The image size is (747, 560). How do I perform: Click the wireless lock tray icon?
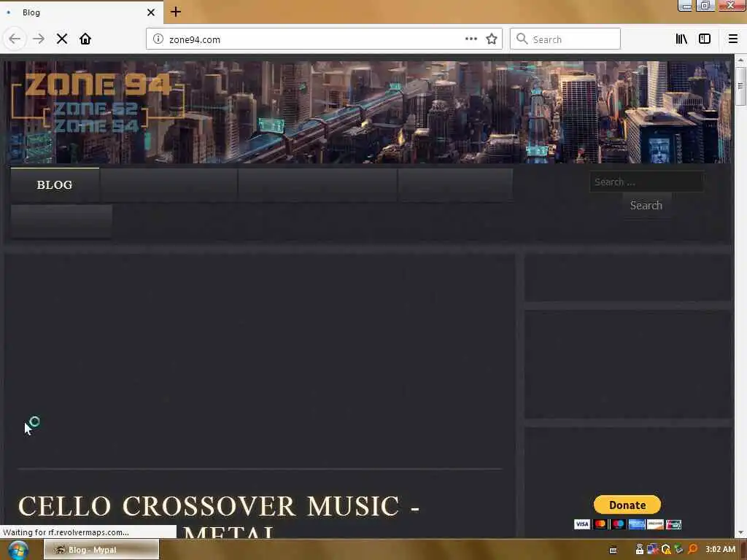[x=639, y=550]
